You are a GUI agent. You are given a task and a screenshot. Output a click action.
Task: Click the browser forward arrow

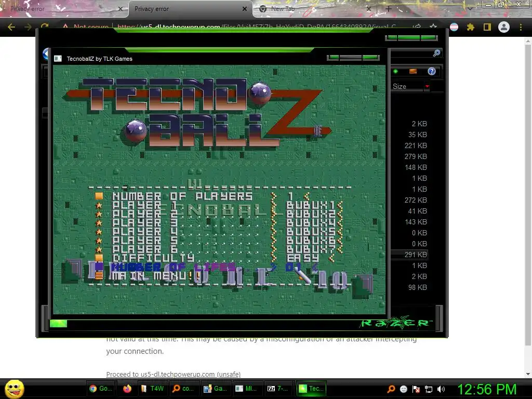click(28, 27)
